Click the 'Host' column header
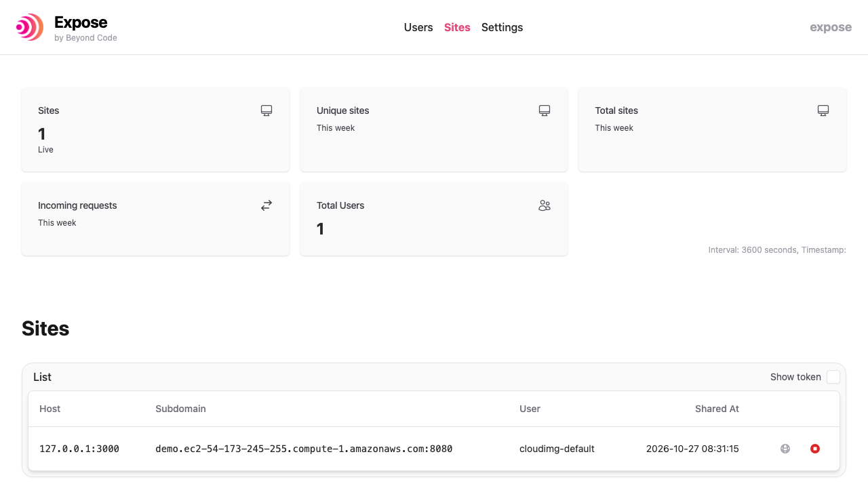Viewport: 868px width, 488px height. 50,409
